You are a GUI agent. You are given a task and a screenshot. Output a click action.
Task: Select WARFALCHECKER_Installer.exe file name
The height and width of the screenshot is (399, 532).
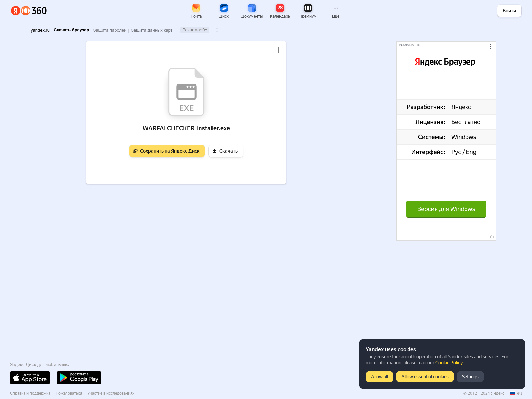click(x=186, y=128)
